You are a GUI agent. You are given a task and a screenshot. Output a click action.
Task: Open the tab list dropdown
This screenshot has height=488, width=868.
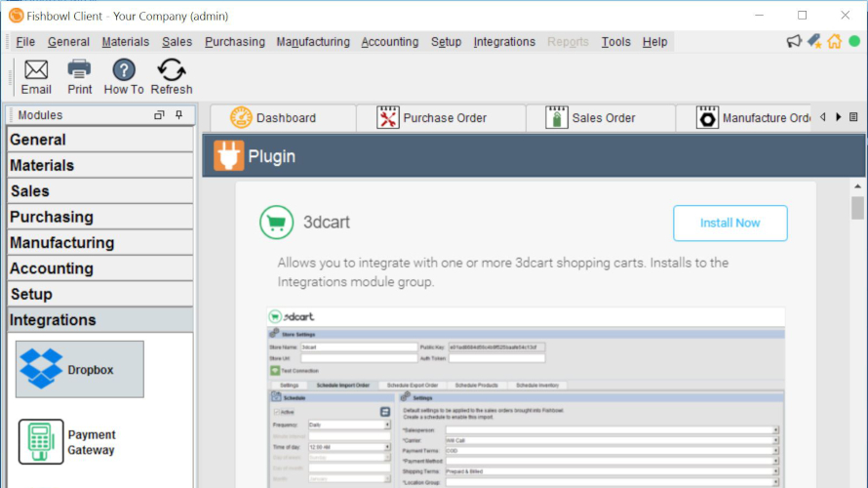pyautogui.click(x=853, y=117)
